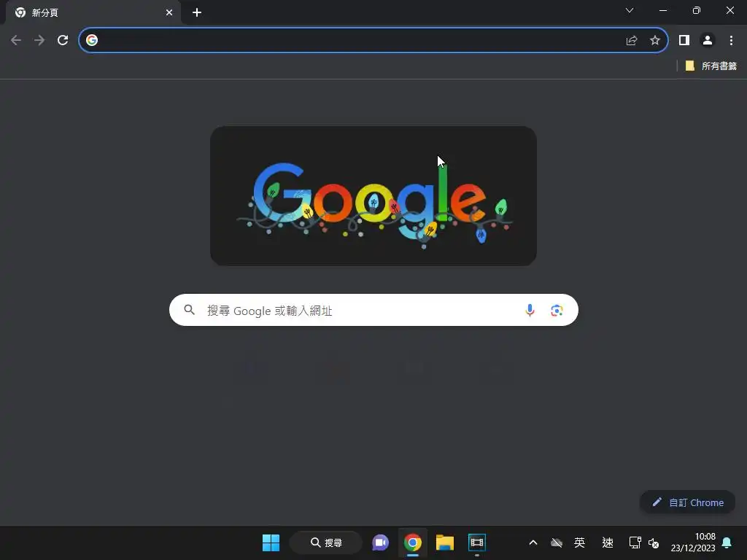This screenshot has height=560, width=747.
Task: Reload the current page
Action: coord(63,41)
